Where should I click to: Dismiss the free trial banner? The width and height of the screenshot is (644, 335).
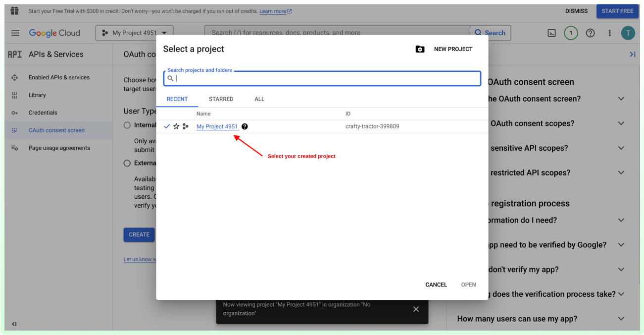(576, 10)
